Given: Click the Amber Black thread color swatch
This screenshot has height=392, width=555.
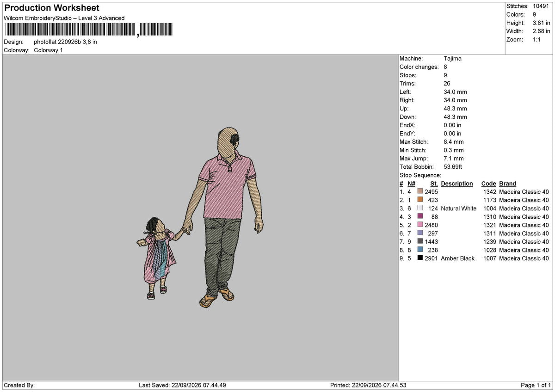Looking at the screenshot, I should coord(420,258).
